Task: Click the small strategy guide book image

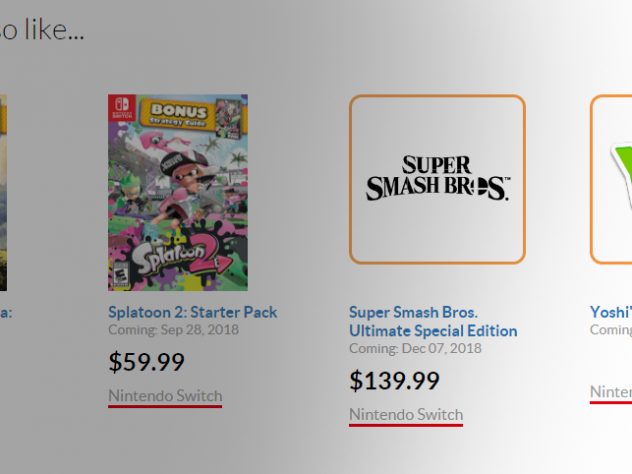Action: coord(229,118)
